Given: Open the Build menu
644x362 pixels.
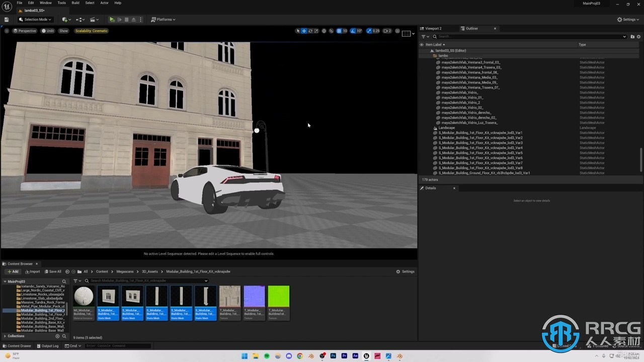Looking at the screenshot, I should point(75,3).
